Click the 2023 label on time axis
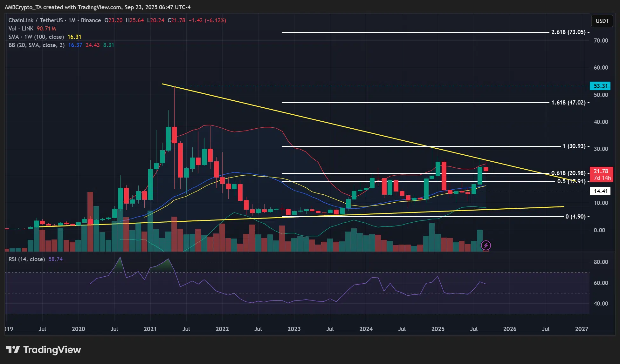Viewport: 620px width, 364px height. pyautogui.click(x=294, y=329)
